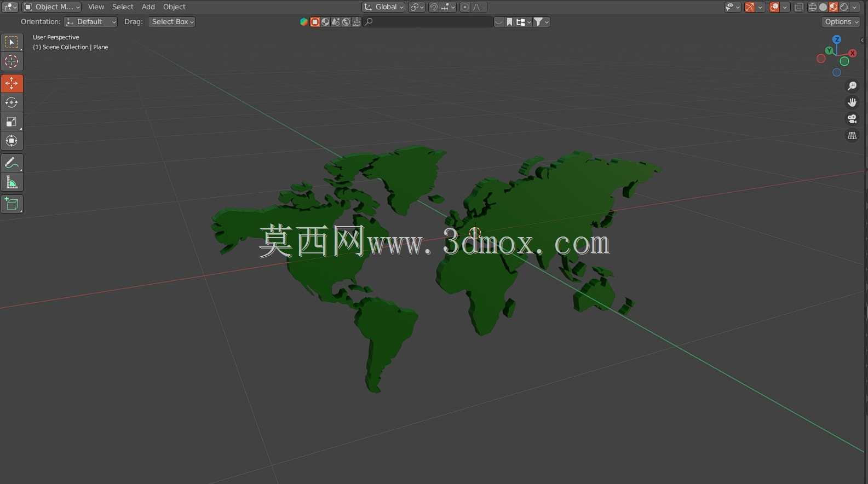Select the Move tool
Image resolution: width=868 pixels, height=484 pixels.
click(12, 83)
